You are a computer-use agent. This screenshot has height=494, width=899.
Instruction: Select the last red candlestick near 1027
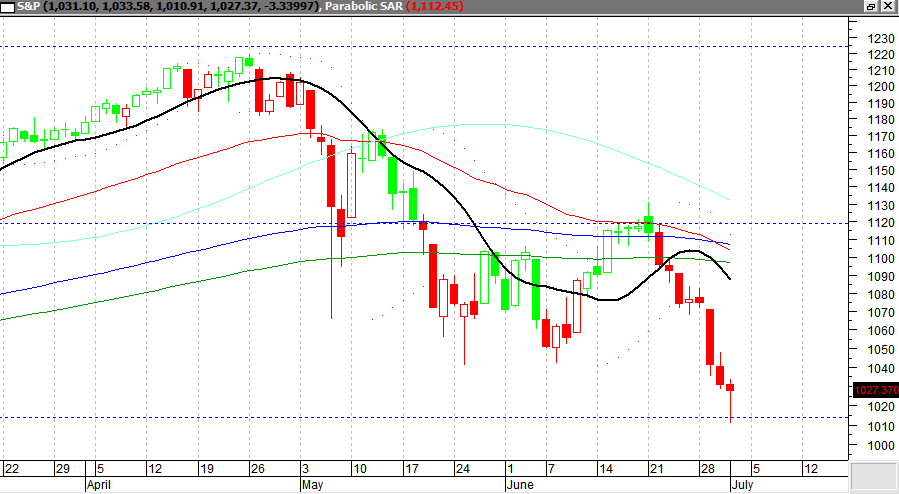pyautogui.click(x=730, y=387)
